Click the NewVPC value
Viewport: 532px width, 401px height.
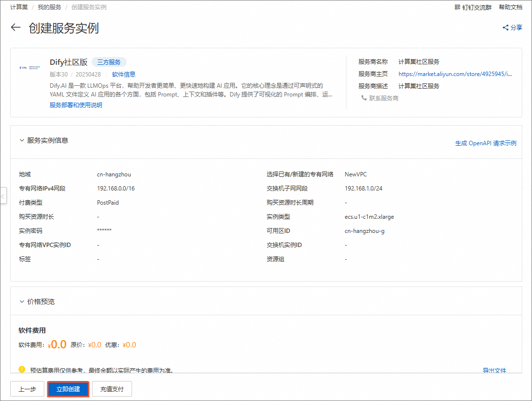coord(356,174)
